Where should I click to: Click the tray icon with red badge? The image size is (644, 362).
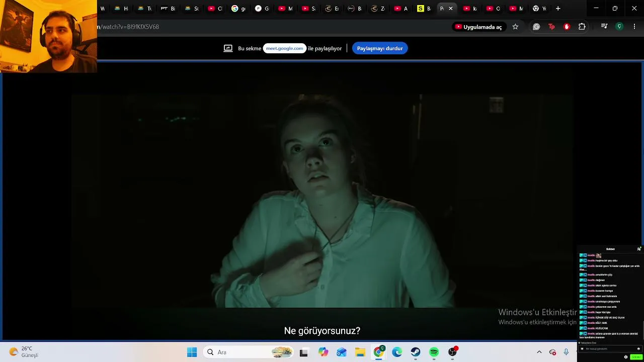(553, 352)
